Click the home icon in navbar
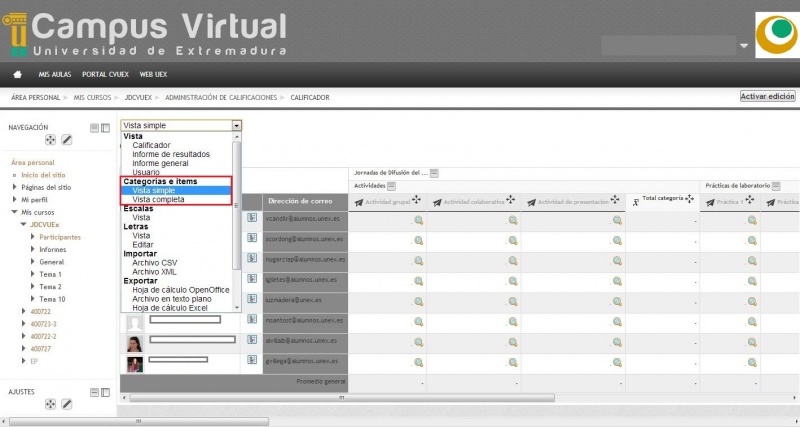800x427 pixels. tap(17, 74)
